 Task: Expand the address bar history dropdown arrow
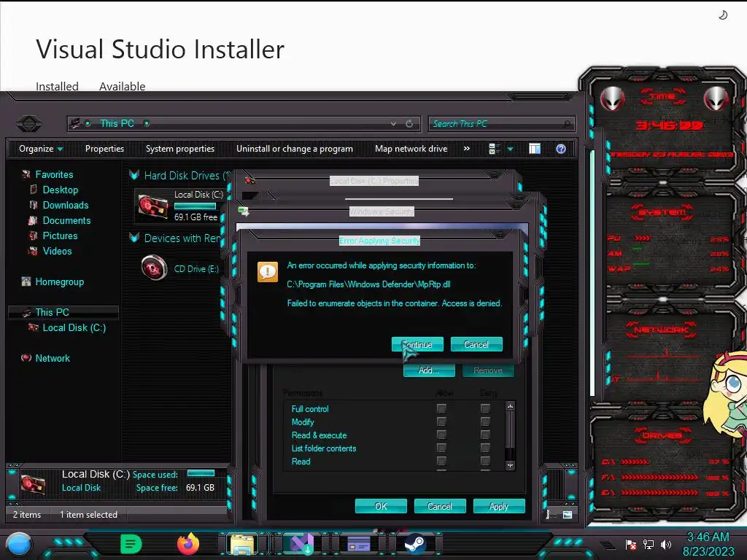(x=393, y=124)
